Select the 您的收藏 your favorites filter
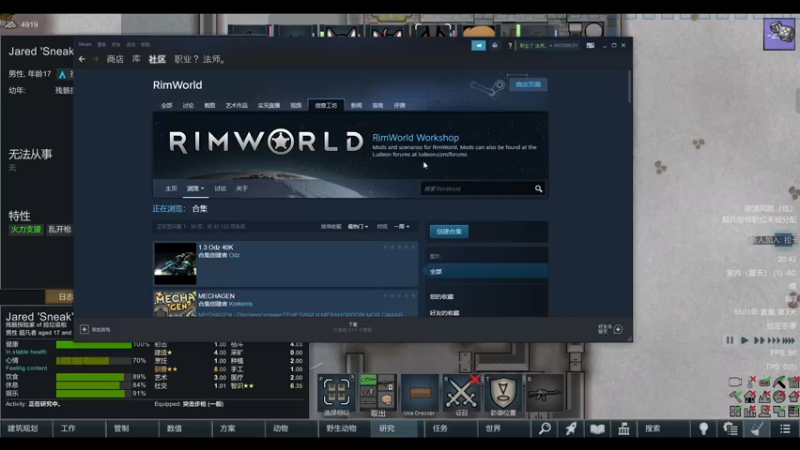 [442, 297]
